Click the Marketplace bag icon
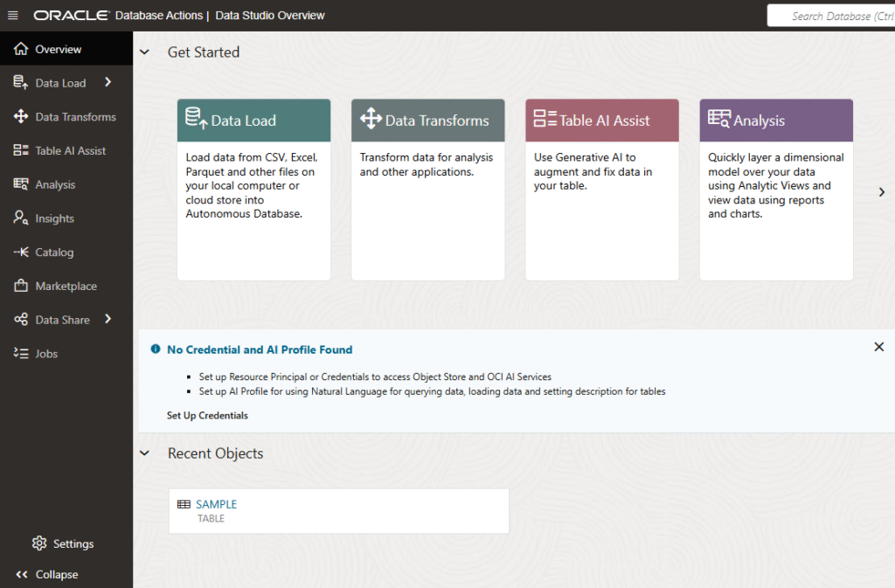895x588 pixels. click(x=21, y=286)
